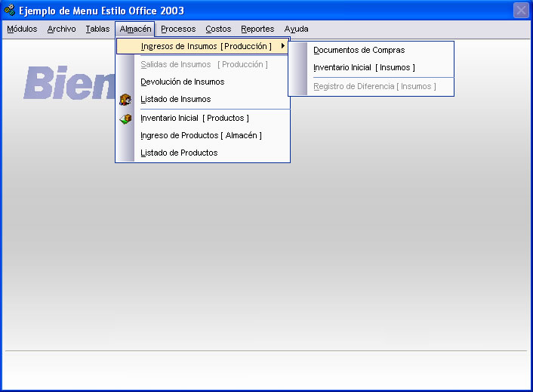Open the Archivo menu
The height and width of the screenshot is (392, 533).
coord(61,29)
